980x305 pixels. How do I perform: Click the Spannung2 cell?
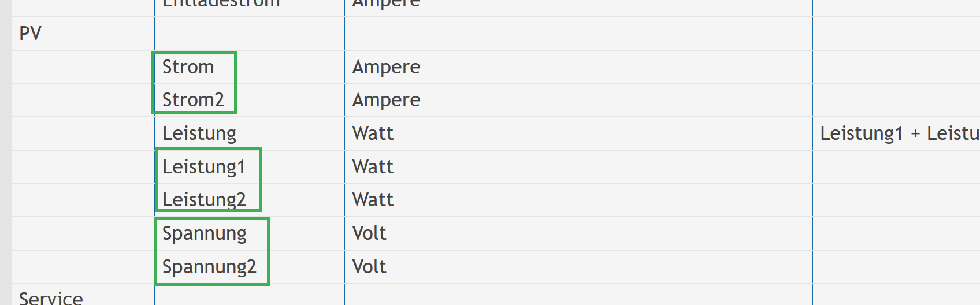[209, 267]
